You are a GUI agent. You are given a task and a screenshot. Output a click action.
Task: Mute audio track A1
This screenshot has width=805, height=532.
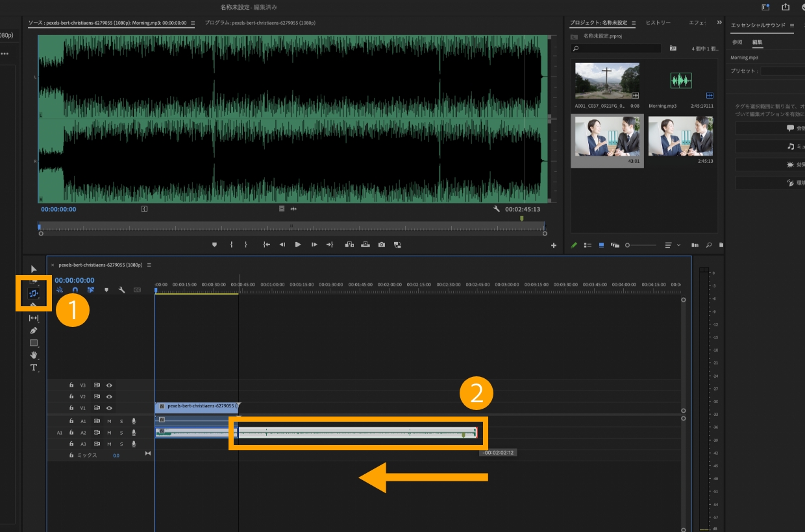109,421
